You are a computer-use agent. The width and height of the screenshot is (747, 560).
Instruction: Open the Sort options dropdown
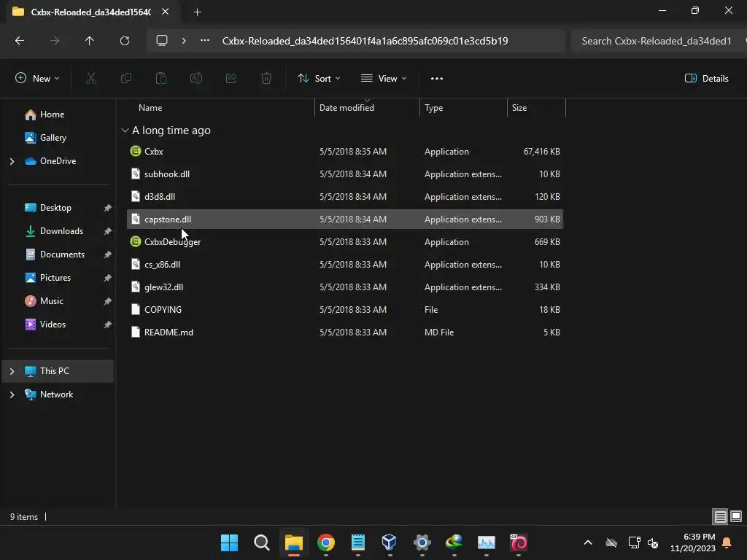pos(319,79)
